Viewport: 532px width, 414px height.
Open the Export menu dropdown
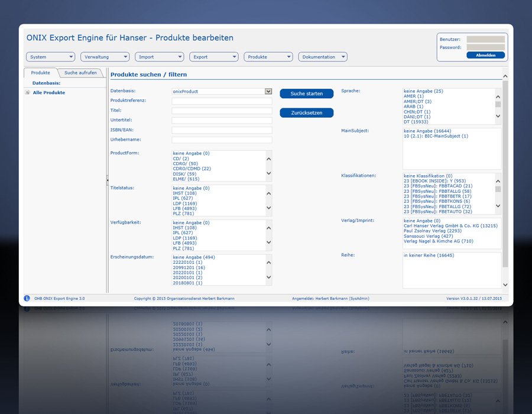214,57
